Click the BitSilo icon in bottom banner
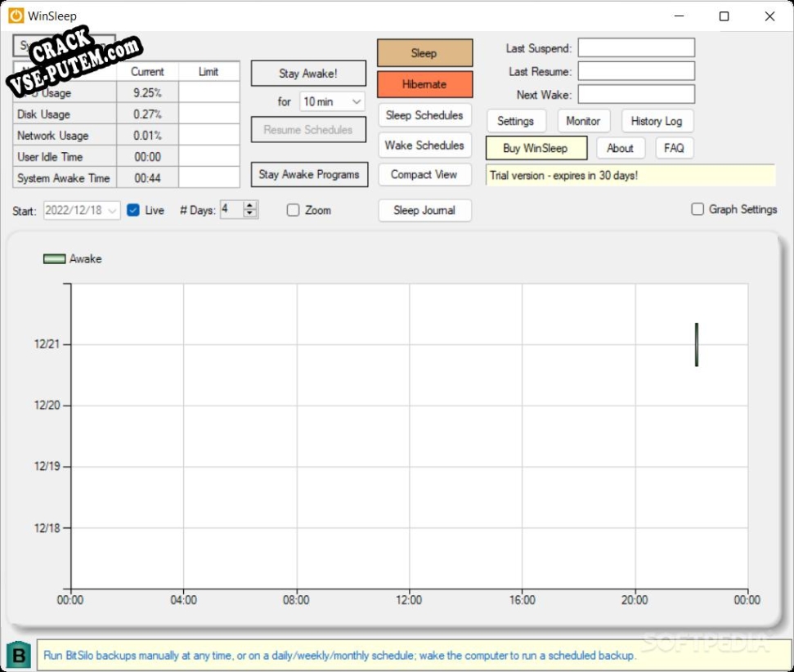 tap(18, 655)
